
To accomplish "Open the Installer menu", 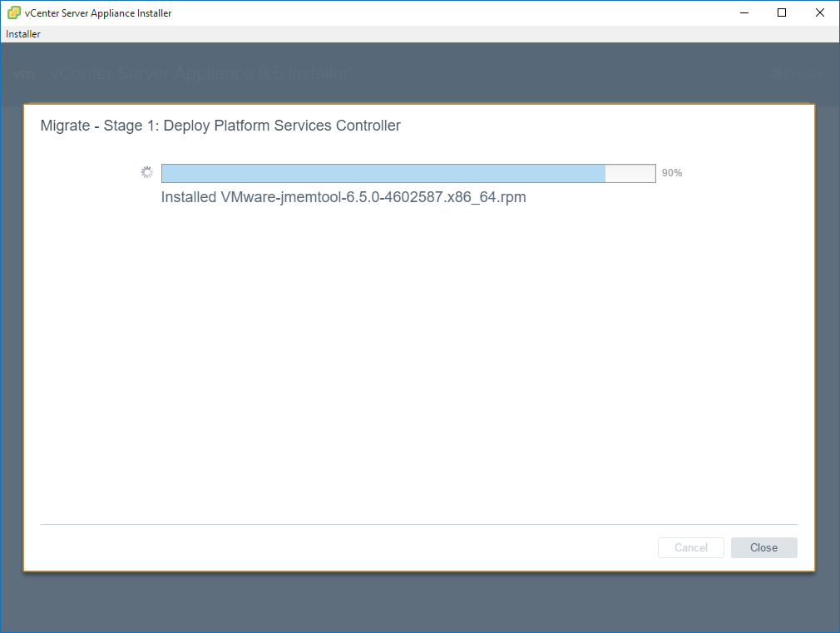I will pos(23,34).
